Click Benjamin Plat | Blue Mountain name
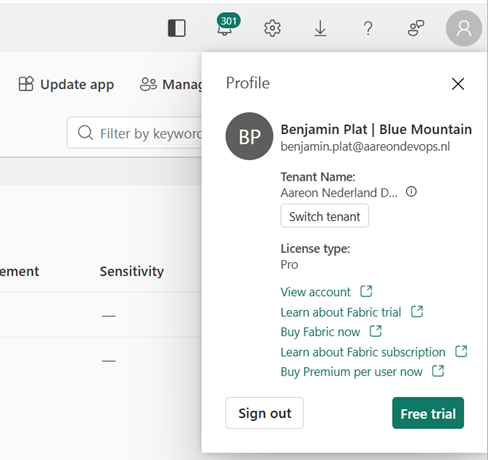 click(376, 129)
